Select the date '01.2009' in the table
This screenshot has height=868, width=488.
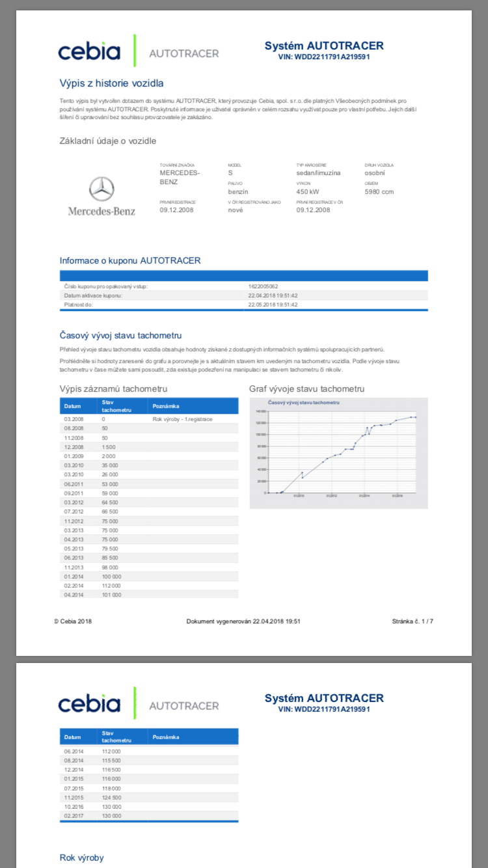pyautogui.click(x=72, y=457)
